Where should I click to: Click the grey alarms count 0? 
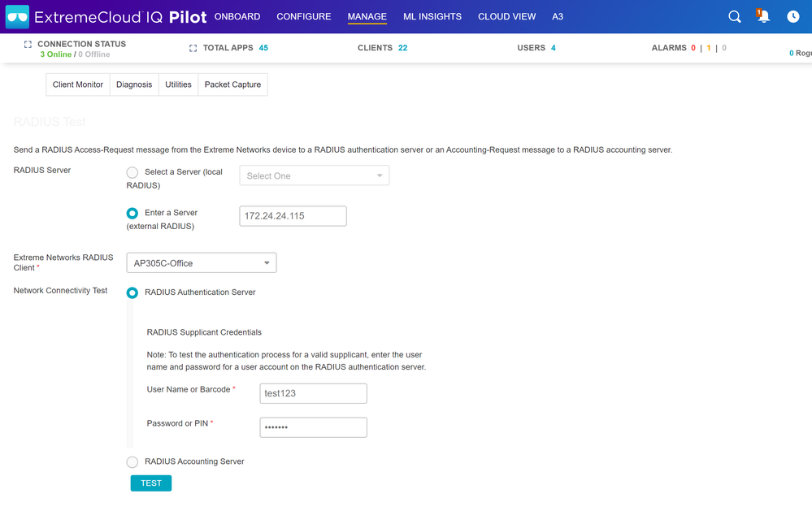tap(724, 48)
